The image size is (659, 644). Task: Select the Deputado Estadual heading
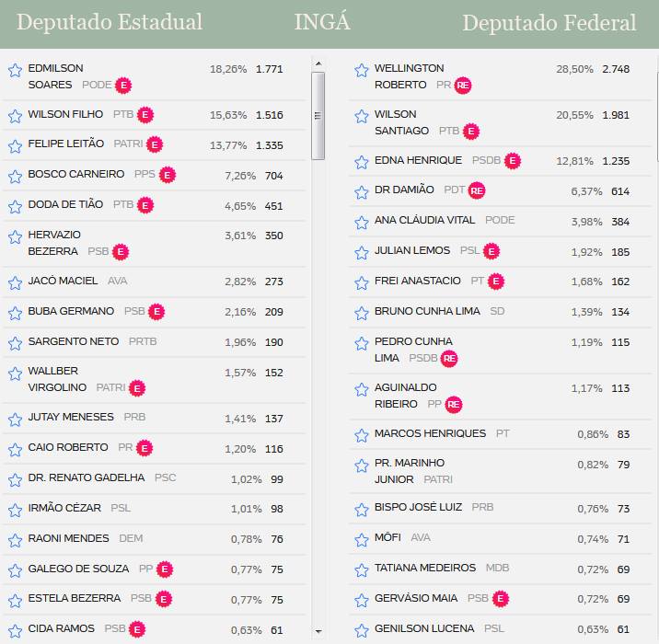click(110, 23)
